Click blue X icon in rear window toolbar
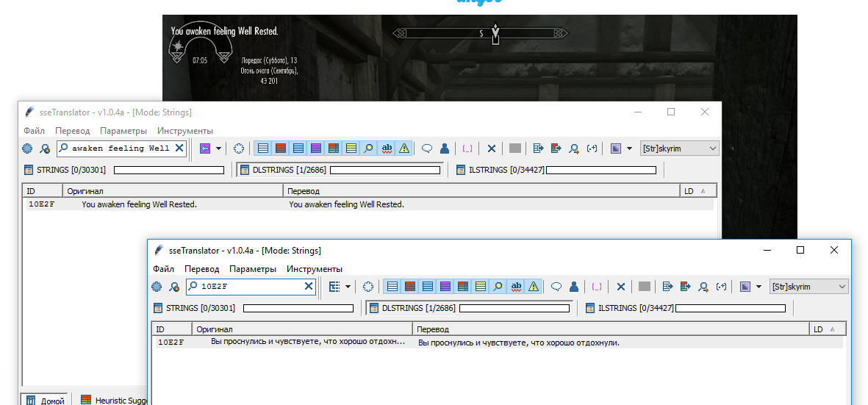This screenshot has width=868, height=405. coord(491,148)
